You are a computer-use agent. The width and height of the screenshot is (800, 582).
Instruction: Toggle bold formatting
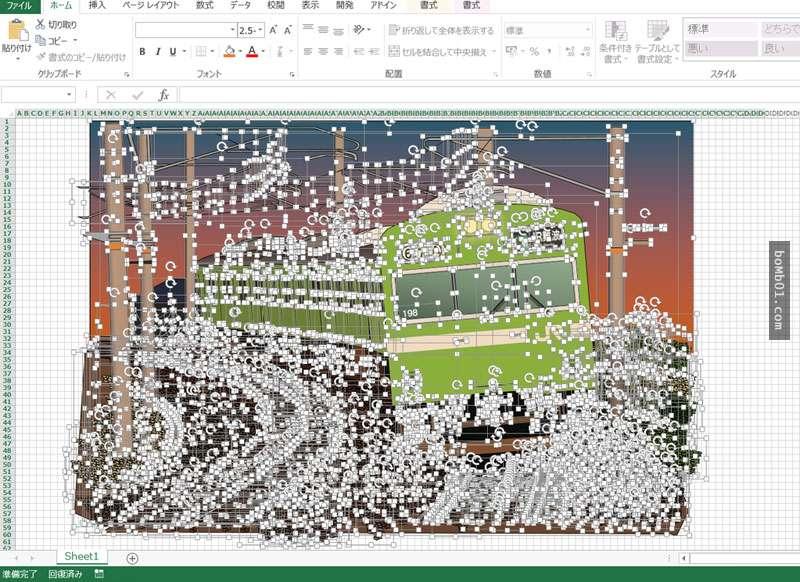pos(142,51)
